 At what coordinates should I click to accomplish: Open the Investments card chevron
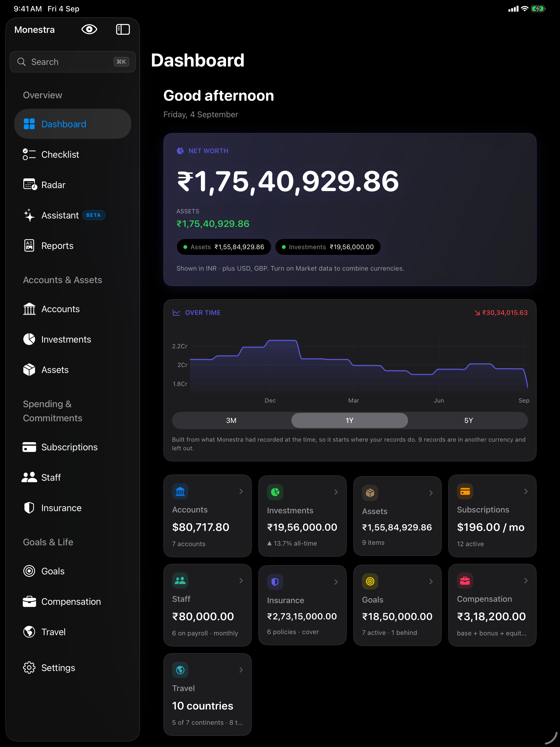(336, 492)
